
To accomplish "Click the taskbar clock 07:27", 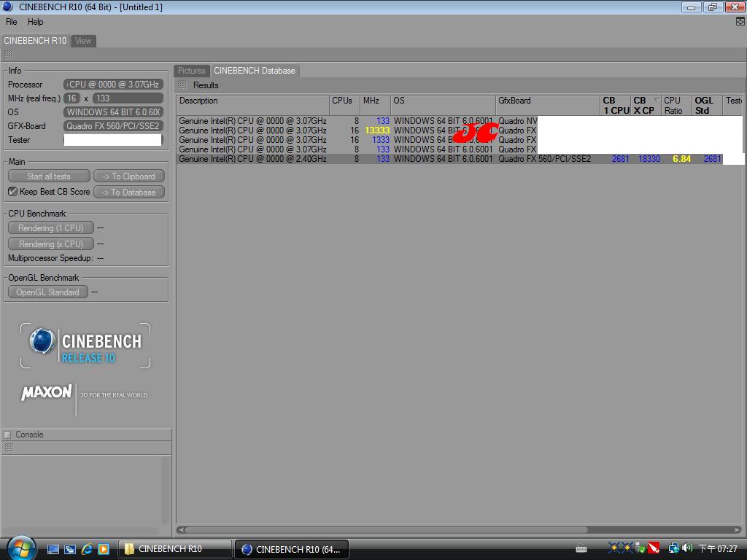I will pos(718,548).
